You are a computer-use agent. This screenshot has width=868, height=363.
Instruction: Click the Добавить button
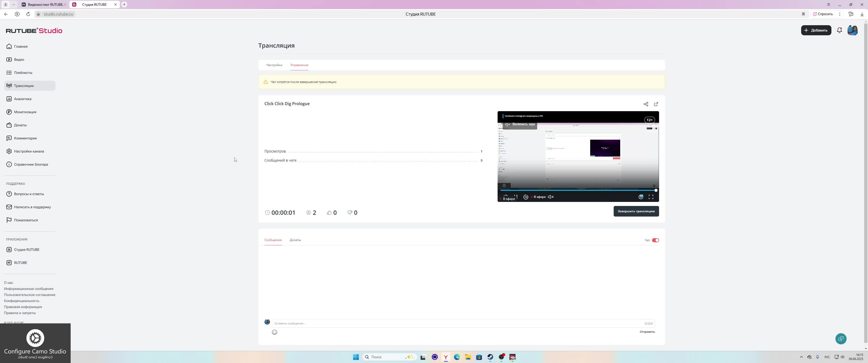[x=816, y=30]
